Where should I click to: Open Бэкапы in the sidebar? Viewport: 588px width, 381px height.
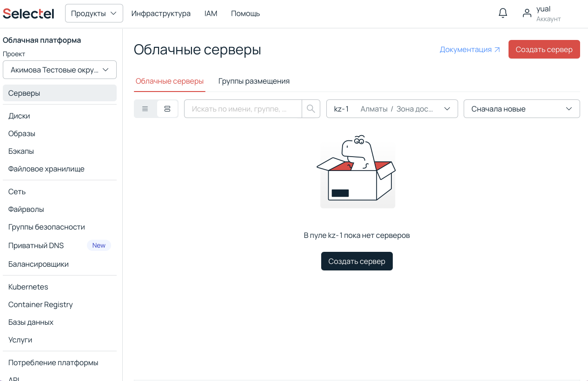point(59,151)
